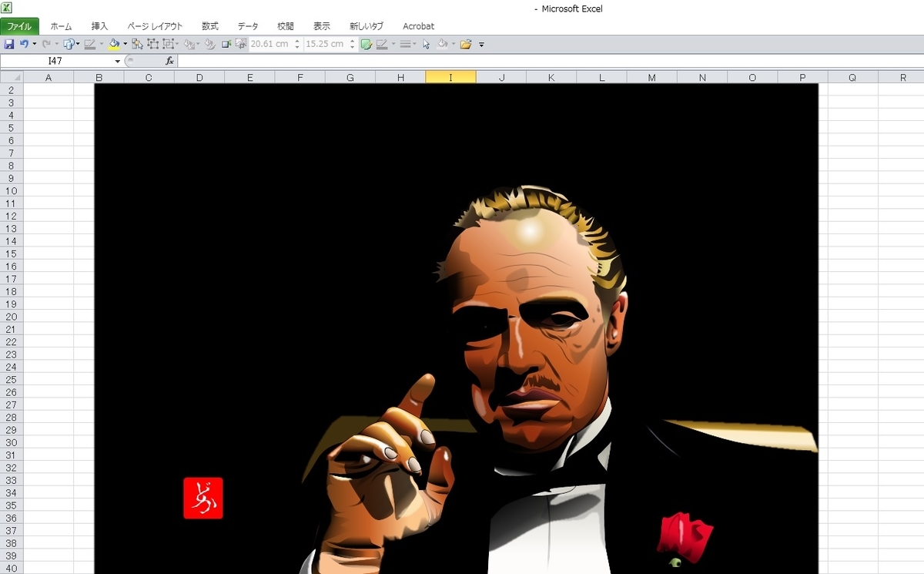The height and width of the screenshot is (574, 924).
Task: Click the Open folder icon
Action: [465, 44]
